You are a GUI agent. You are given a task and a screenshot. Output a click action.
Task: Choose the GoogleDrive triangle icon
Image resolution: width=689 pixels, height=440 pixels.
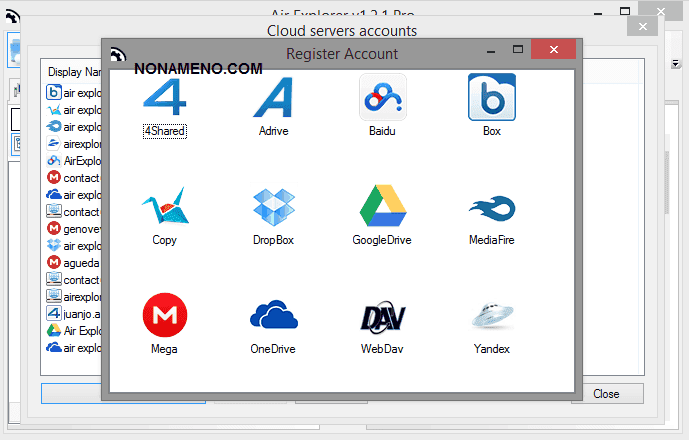[383, 206]
